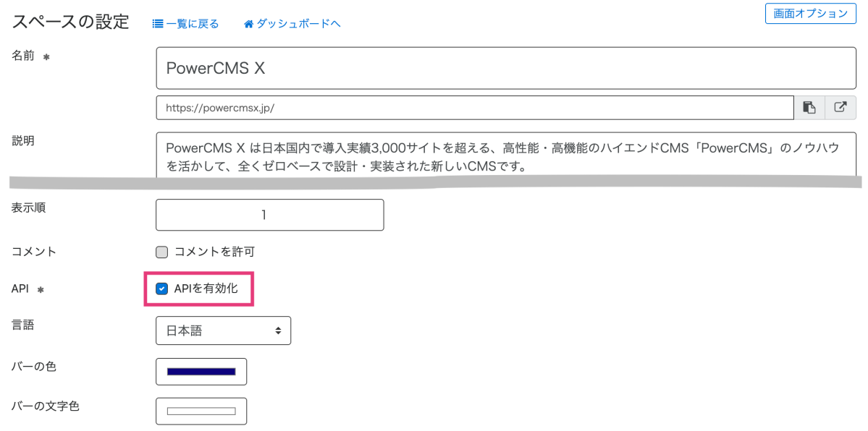Viewport: 868px width, 431px height.
Task: Click the 言語 label
Action: [22, 325]
